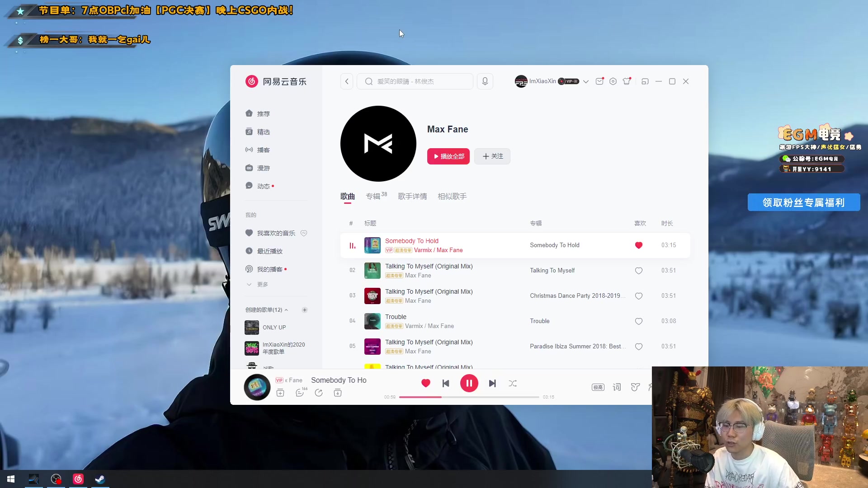Open Steam from the taskbar
The width and height of the screenshot is (868, 488).
[x=100, y=479]
